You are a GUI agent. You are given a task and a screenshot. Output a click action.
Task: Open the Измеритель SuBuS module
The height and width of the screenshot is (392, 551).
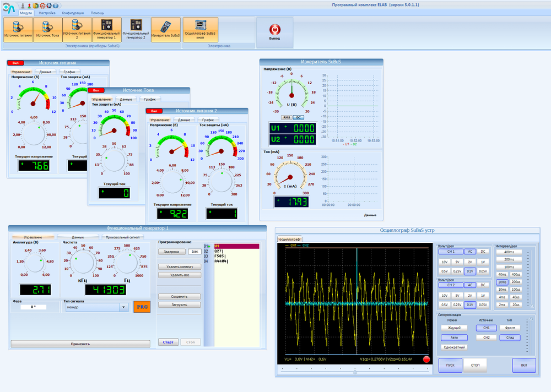[x=166, y=29]
